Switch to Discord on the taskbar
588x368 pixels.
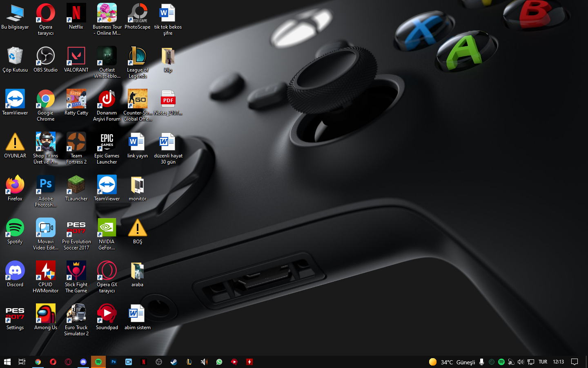coord(83,362)
